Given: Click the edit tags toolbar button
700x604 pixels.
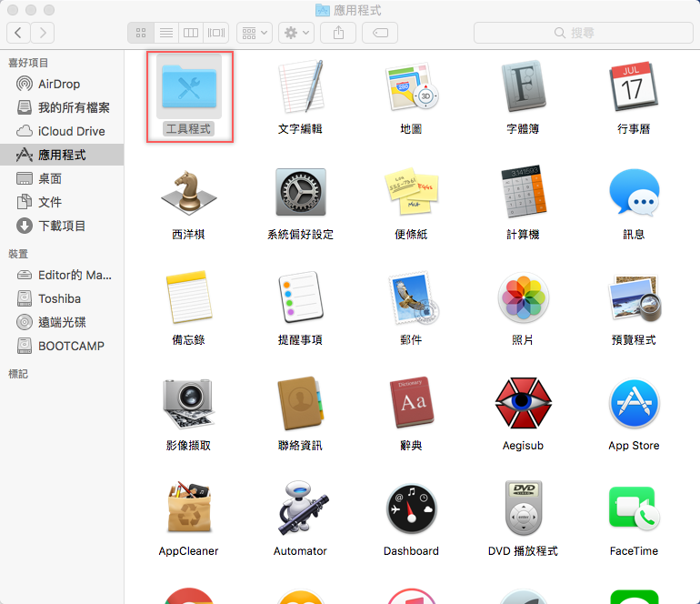Looking at the screenshot, I should point(380,33).
